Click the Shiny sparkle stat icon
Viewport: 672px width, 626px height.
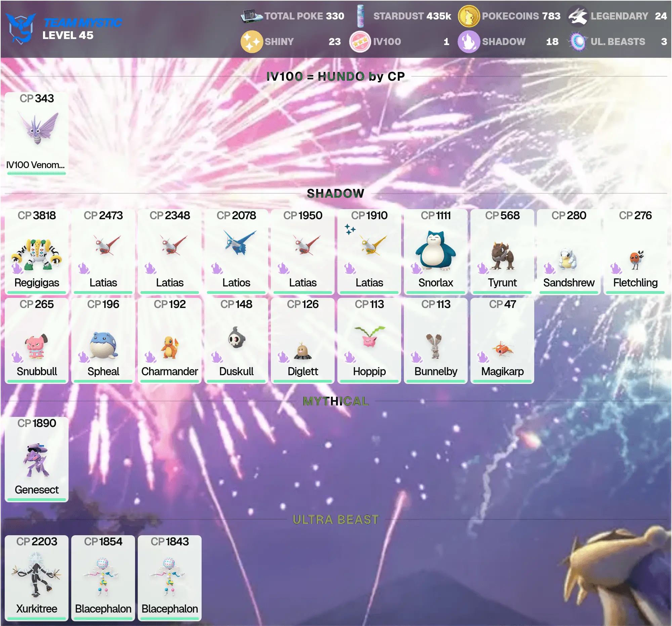(251, 42)
